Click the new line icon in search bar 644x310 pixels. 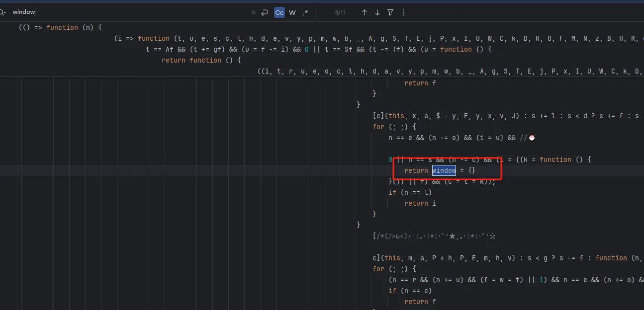coord(265,12)
